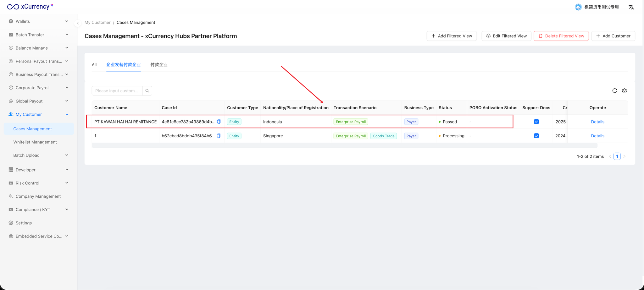Viewport: 644px width, 290px height.
Task: Toggle Support Docs checkbox for PT KAWAN
Action: 536,122
